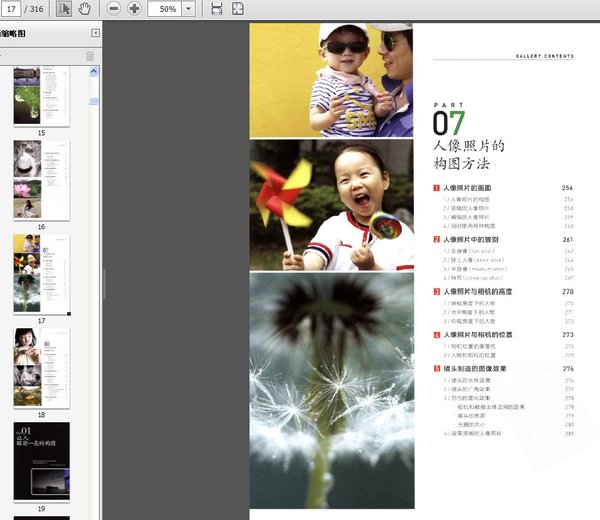This screenshot has width=600, height=520.
Task: Select page 17 thumbnail
Action: pyautogui.click(x=41, y=273)
